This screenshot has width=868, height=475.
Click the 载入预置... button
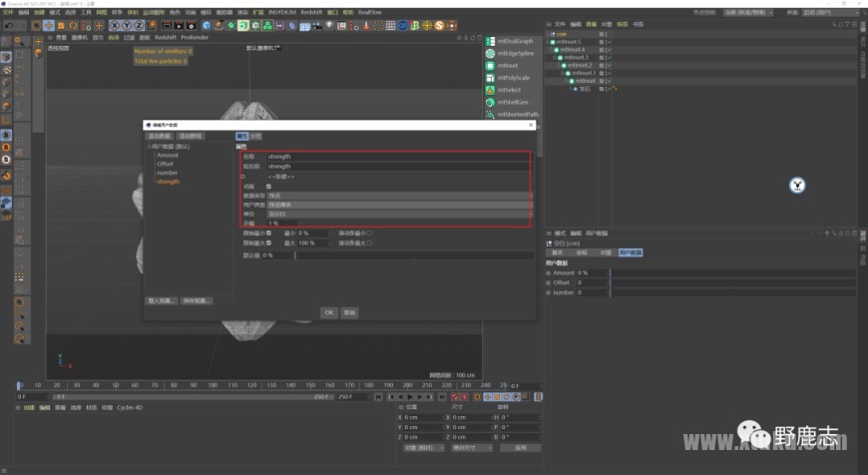[162, 301]
